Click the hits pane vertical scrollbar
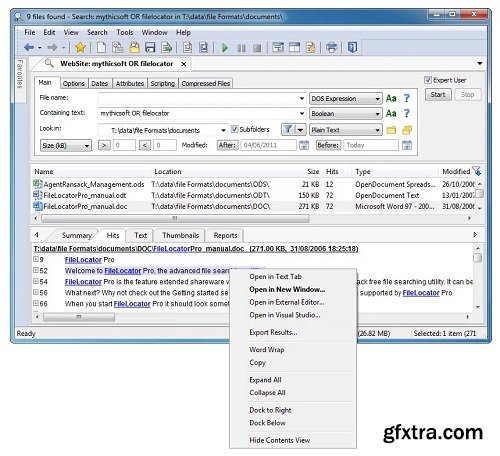Image resolution: width=500 pixels, height=456 pixels. pyautogui.click(x=478, y=277)
